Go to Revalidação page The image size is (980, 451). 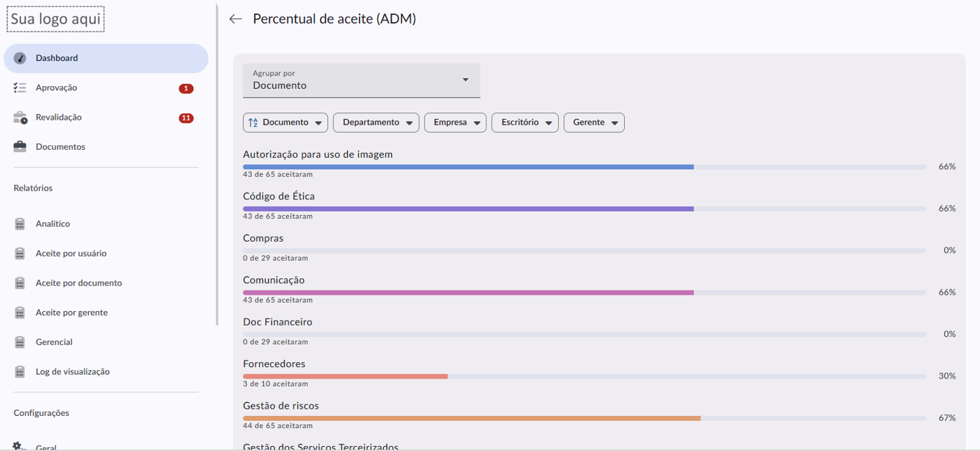(x=106, y=118)
